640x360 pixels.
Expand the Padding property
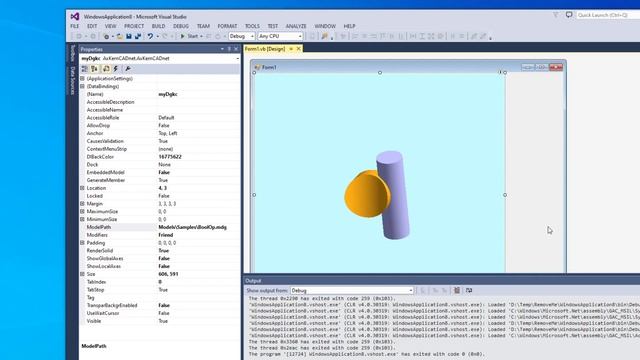coord(82,243)
